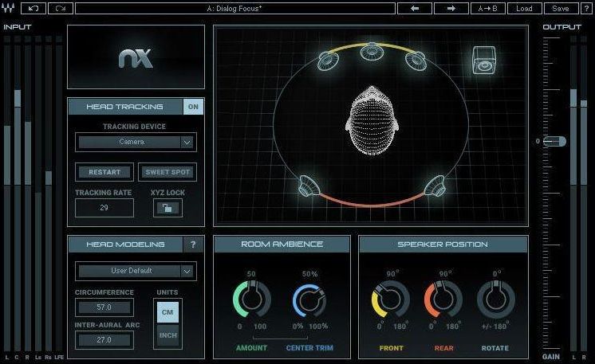The image size is (595, 364).
Task: Click the FRONT label
Action: (x=392, y=348)
